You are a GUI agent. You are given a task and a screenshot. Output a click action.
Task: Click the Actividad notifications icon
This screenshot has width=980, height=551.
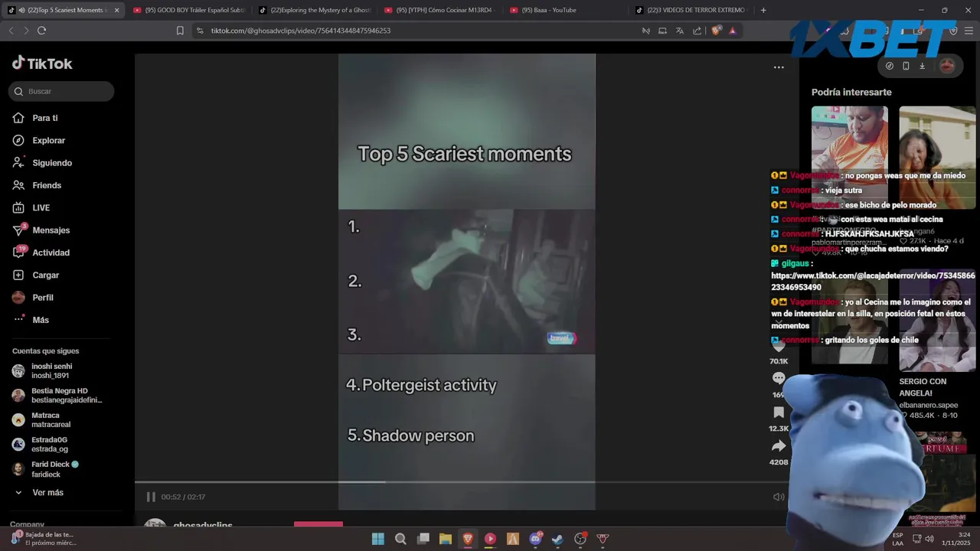click(19, 252)
